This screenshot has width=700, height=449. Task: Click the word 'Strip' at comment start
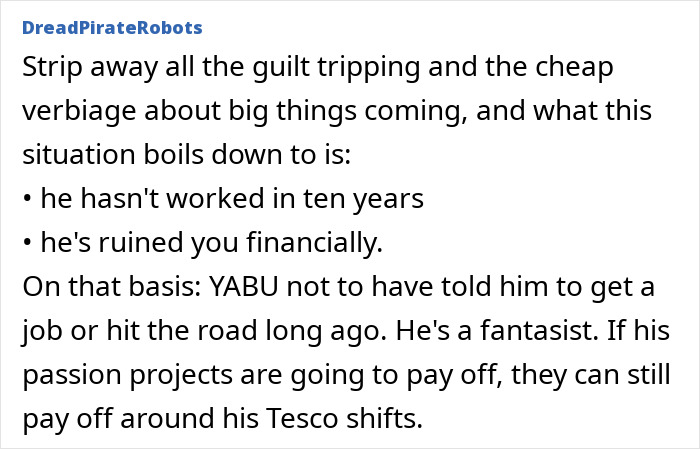(52, 67)
